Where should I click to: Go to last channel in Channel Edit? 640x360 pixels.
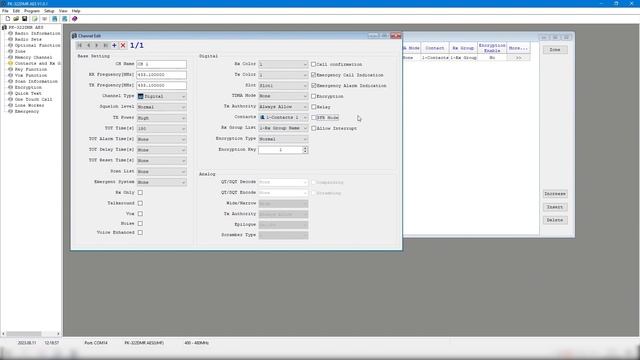pyautogui.click(x=106, y=45)
